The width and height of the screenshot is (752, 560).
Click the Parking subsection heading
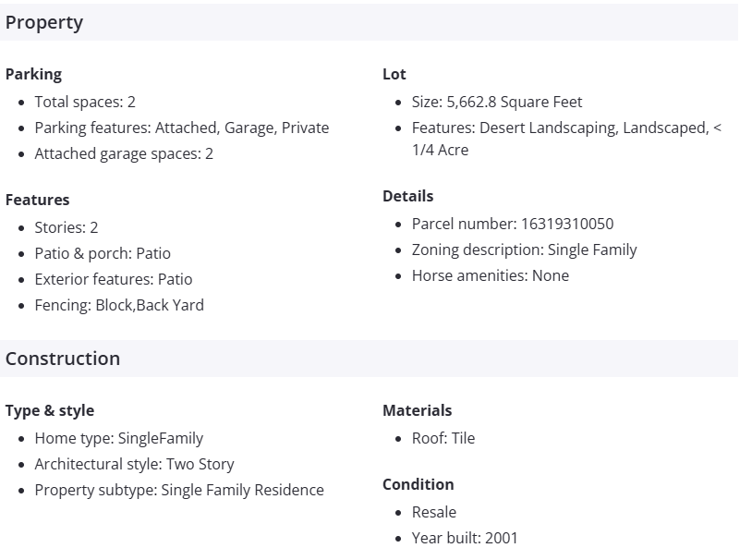(x=33, y=74)
